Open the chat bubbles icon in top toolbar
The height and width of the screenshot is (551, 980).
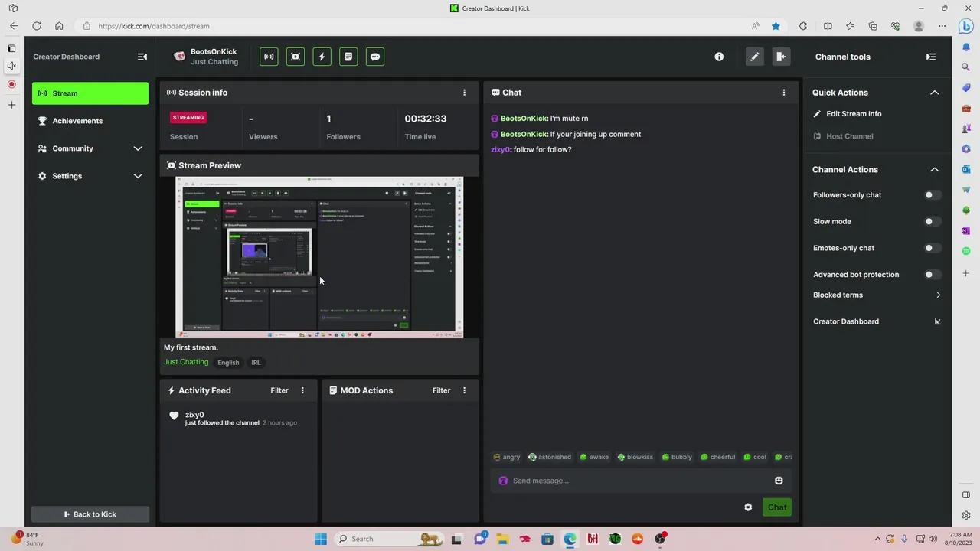coord(374,56)
